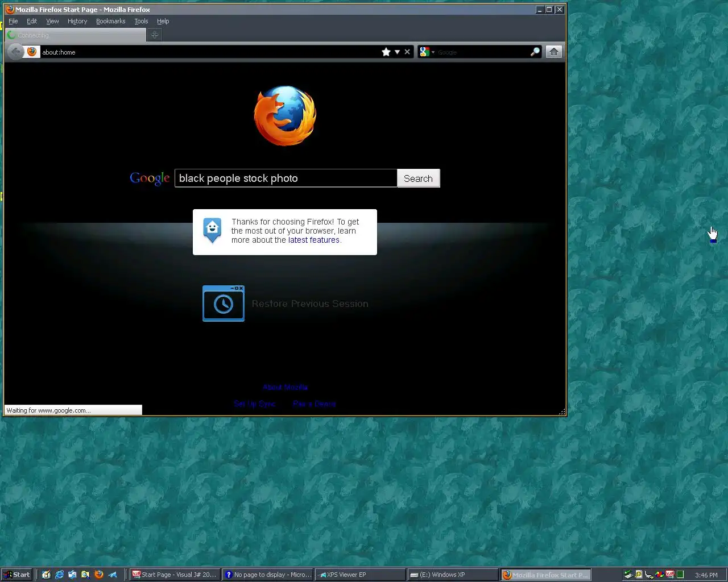This screenshot has height=582, width=728.
Task: Switch to (E:) Windows XP taskbar button
Action: point(453,575)
